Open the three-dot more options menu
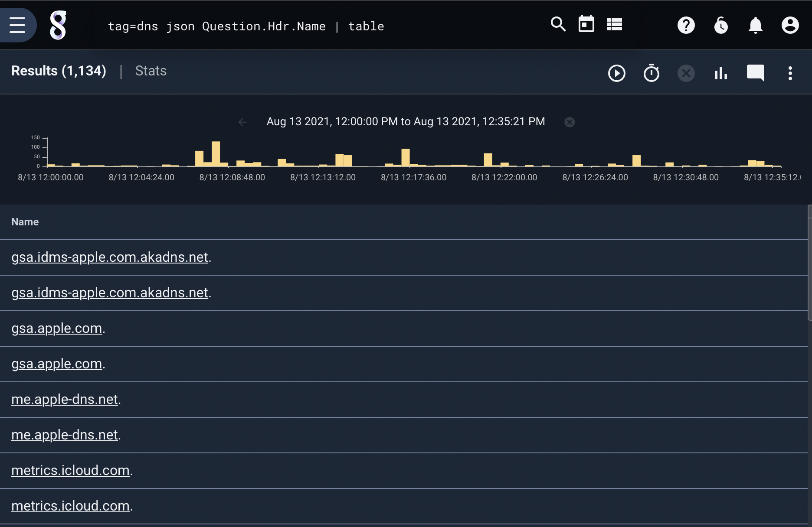This screenshot has height=527, width=812. [x=790, y=73]
